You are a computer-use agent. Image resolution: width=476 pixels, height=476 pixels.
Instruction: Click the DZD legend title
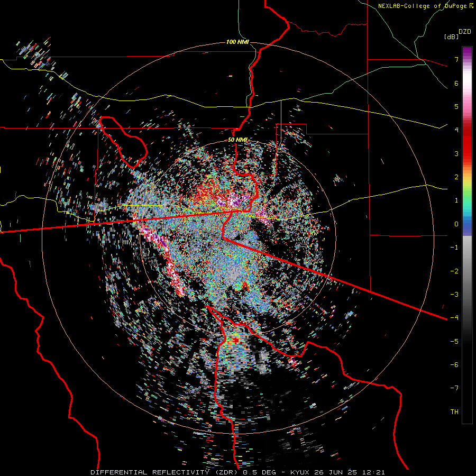(x=465, y=32)
